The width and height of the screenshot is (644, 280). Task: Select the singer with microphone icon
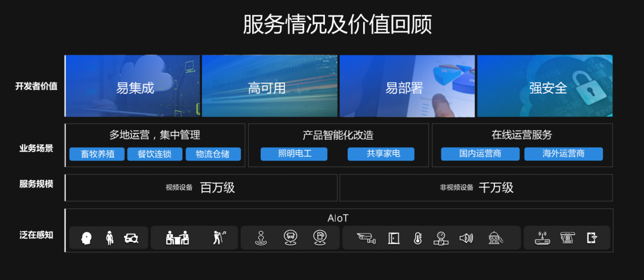click(219, 237)
